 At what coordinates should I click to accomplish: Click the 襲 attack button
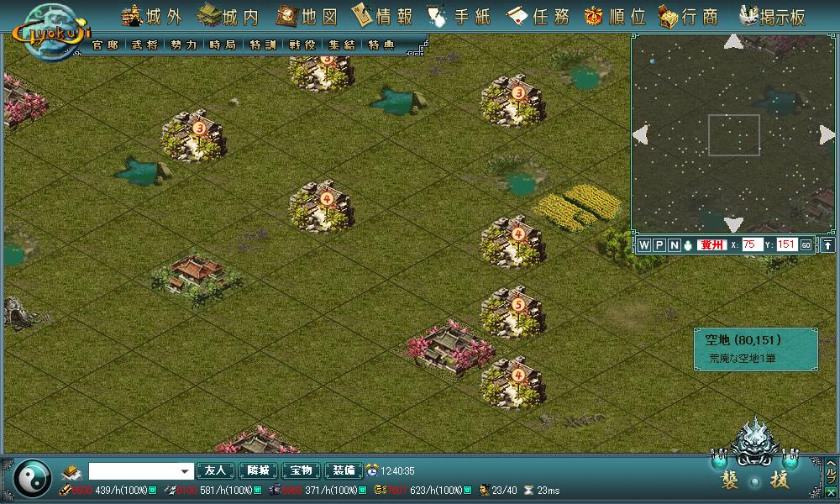[729, 480]
